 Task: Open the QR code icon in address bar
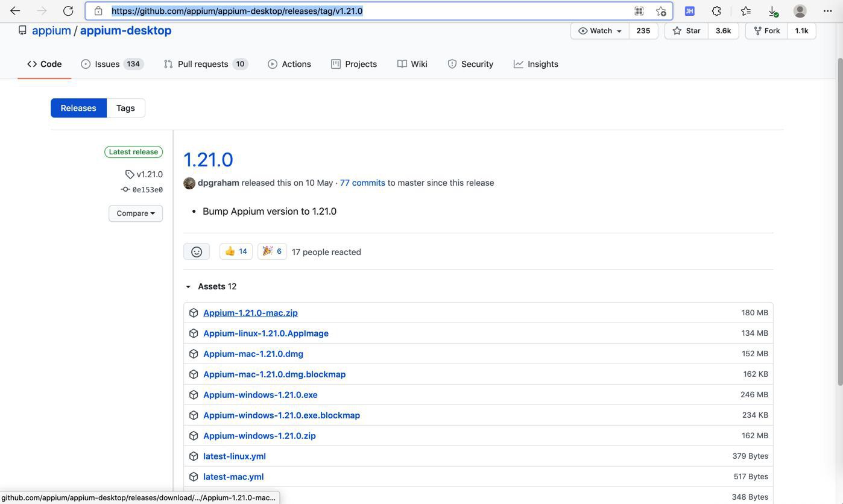[x=639, y=11]
